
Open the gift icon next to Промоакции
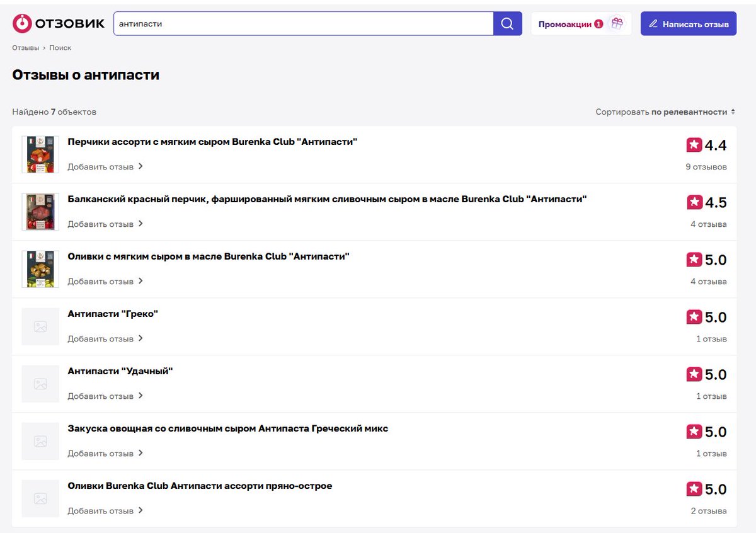[617, 24]
